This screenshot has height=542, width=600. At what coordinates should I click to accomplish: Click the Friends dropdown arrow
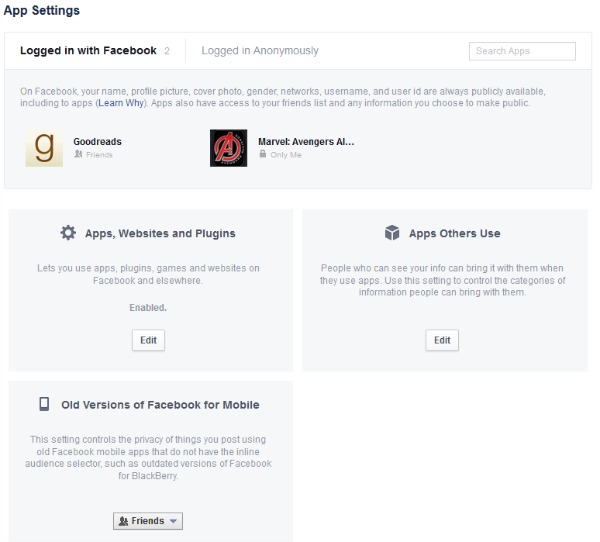pos(173,521)
